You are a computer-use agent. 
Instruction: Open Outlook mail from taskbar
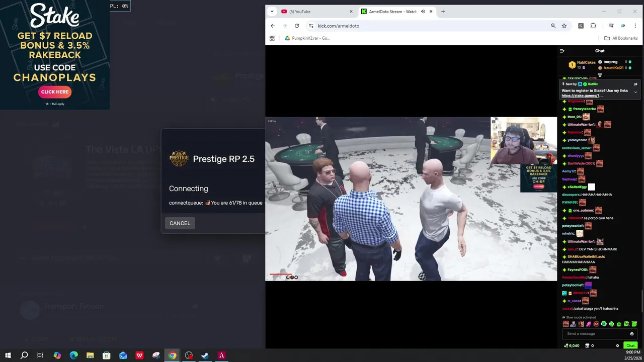coord(123,355)
